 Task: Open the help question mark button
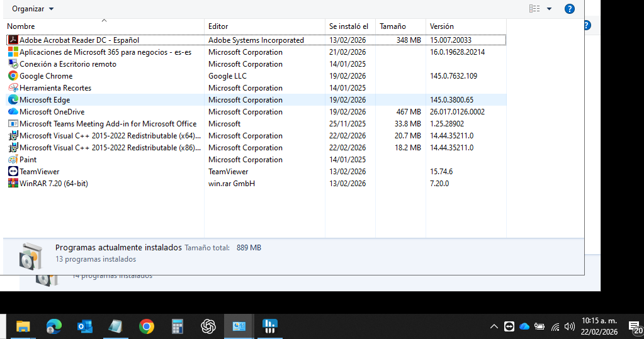[x=569, y=9]
